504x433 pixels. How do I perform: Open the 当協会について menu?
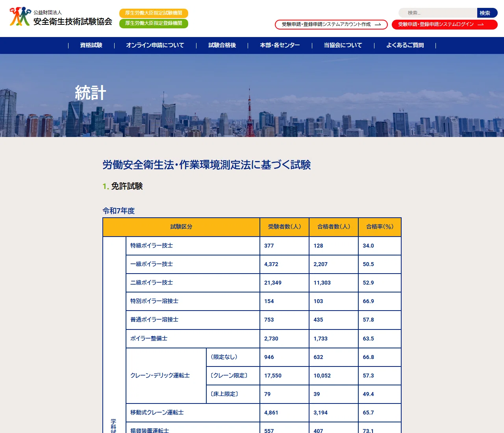click(x=343, y=45)
